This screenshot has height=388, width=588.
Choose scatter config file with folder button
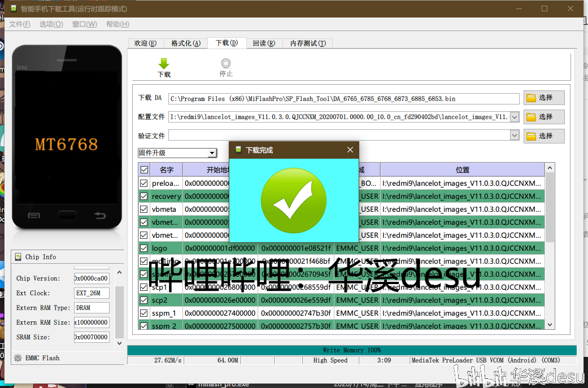click(544, 117)
